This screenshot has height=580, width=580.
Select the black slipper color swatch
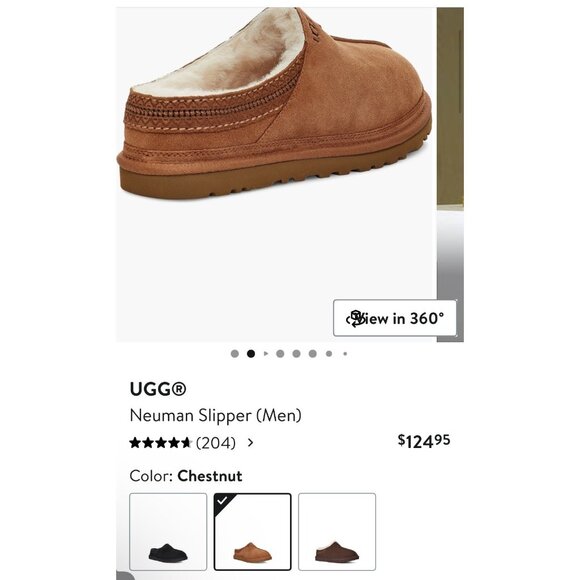click(168, 532)
